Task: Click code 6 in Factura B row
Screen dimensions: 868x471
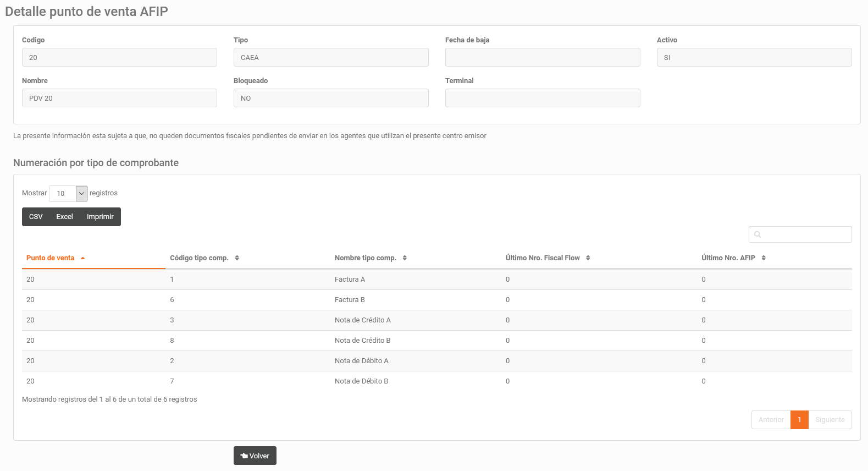Action: [x=172, y=300]
